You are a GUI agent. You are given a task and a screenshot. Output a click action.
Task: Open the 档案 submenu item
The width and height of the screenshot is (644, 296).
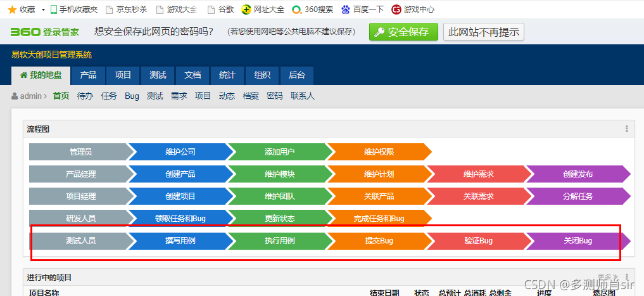251,96
